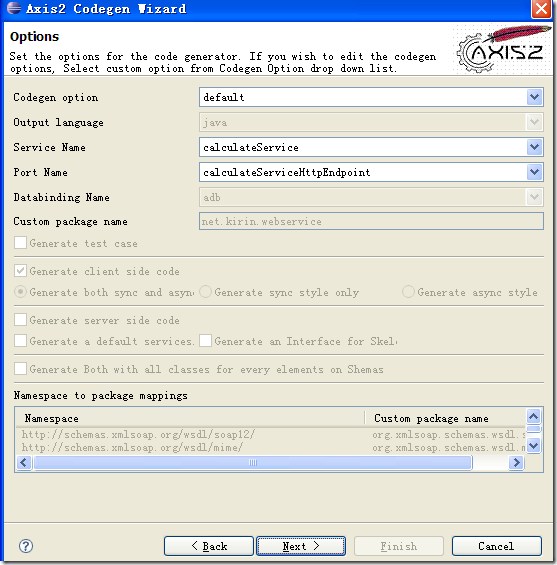
Task: Close the Axis2 Codegen Wizard window
Action: [541, 9]
